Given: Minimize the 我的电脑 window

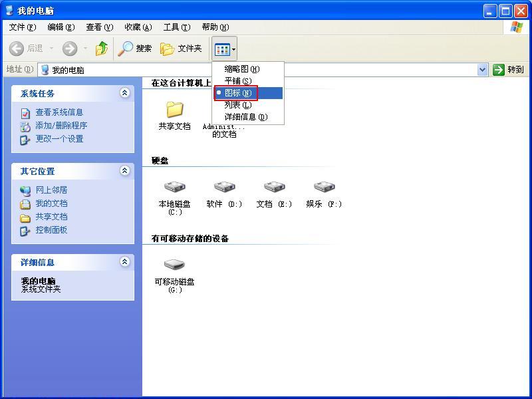Looking at the screenshot, I should pyautogui.click(x=489, y=11).
